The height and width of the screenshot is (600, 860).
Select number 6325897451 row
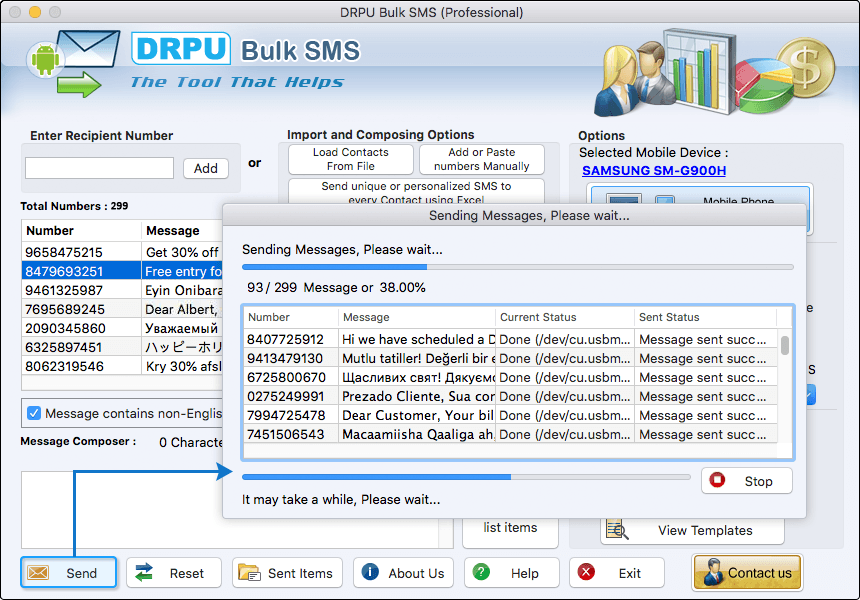tap(122, 347)
